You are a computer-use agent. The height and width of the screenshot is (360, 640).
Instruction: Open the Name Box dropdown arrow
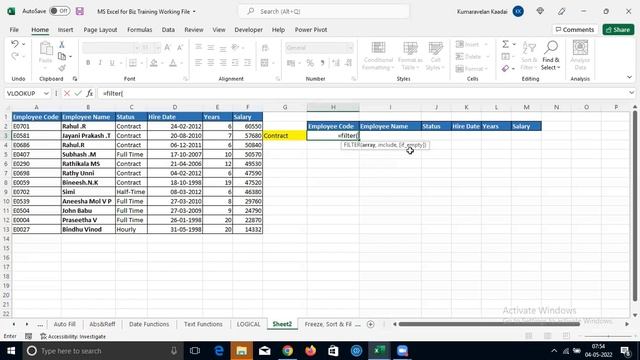coord(46,93)
